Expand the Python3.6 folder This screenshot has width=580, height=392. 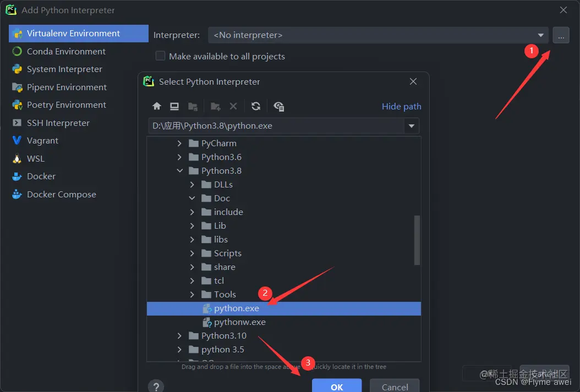pos(179,157)
